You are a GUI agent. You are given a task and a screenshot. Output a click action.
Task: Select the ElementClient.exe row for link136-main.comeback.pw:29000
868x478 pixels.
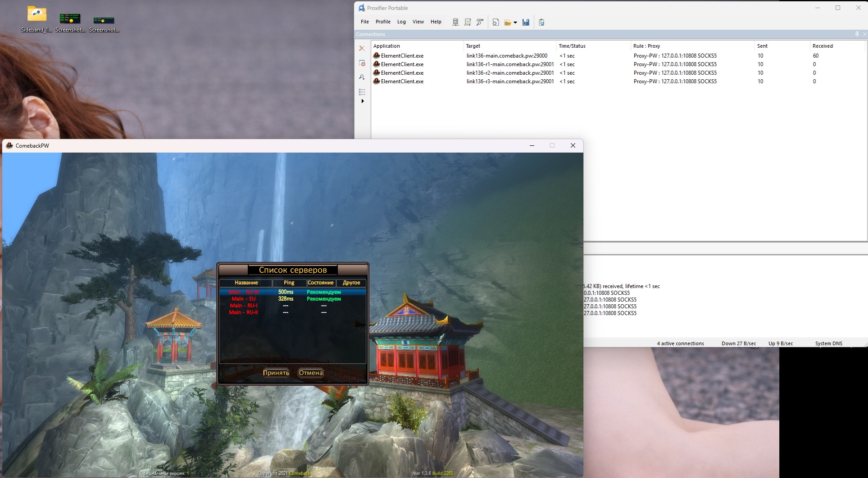pyautogui.click(x=618, y=56)
